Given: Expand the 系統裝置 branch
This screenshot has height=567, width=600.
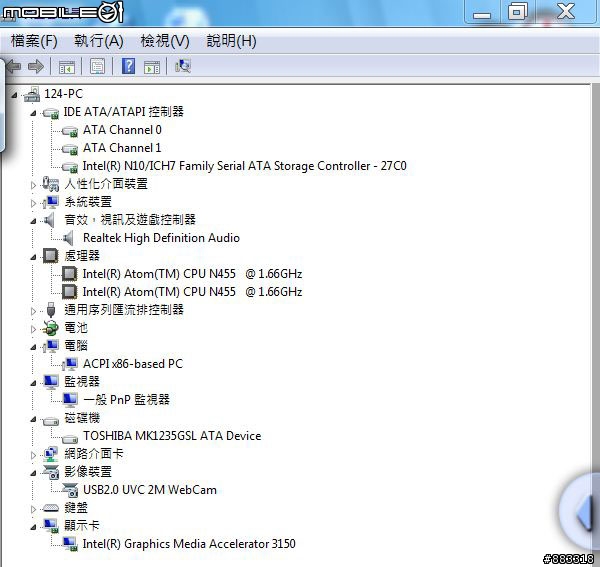Looking at the screenshot, I should pos(33,203).
